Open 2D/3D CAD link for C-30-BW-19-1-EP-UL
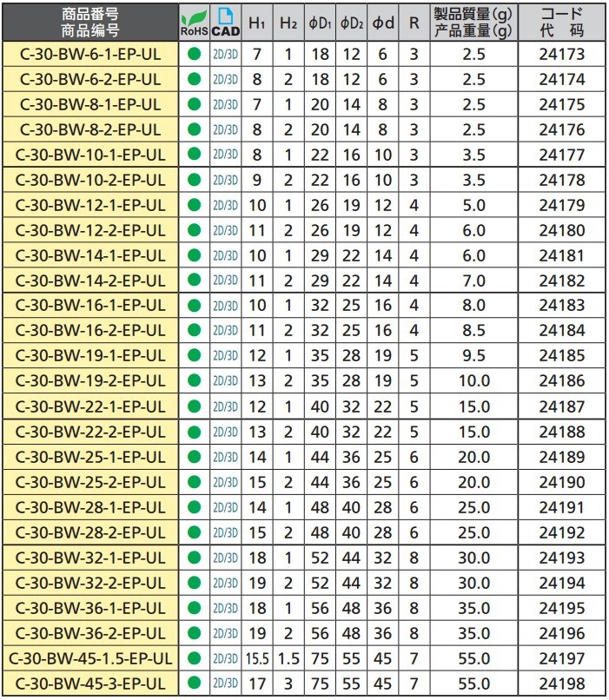 [x=225, y=356]
